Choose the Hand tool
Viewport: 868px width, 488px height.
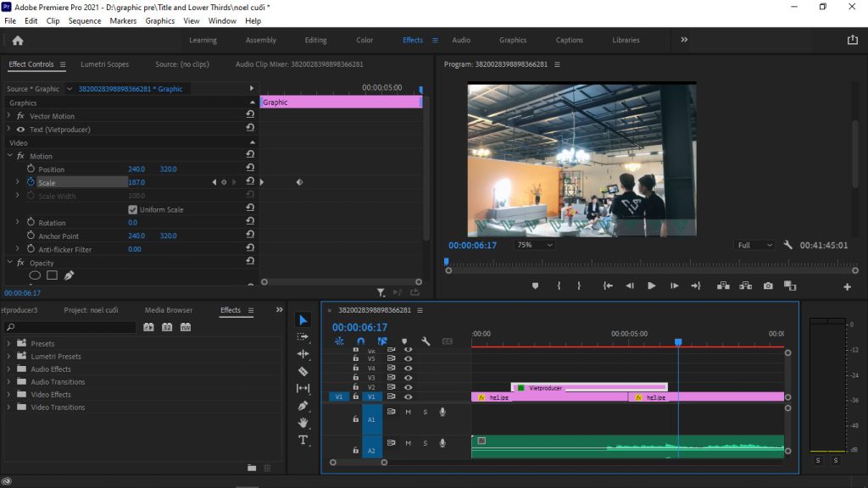[x=303, y=423]
